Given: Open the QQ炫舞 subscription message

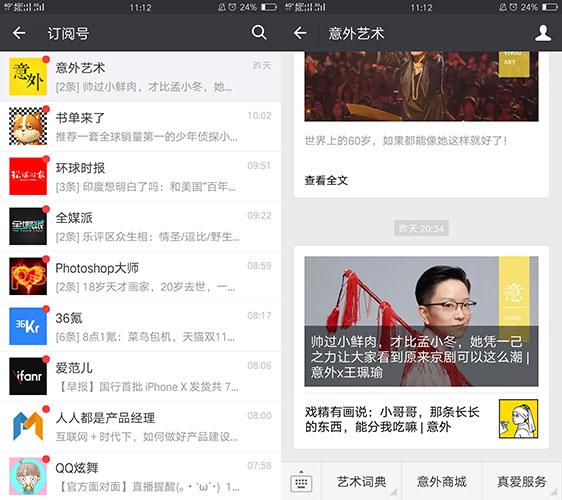Looking at the screenshot, I should tap(140, 476).
